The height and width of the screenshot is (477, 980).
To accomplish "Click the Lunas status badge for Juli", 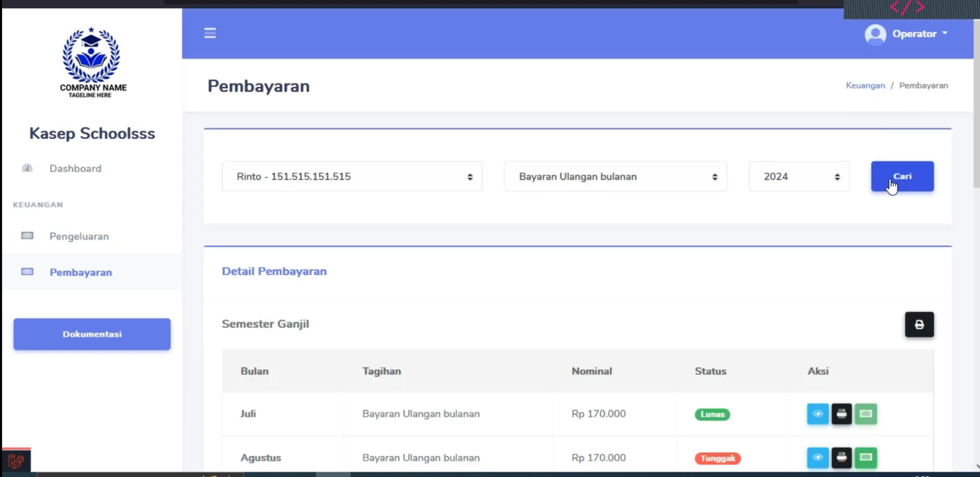I will (x=712, y=414).
